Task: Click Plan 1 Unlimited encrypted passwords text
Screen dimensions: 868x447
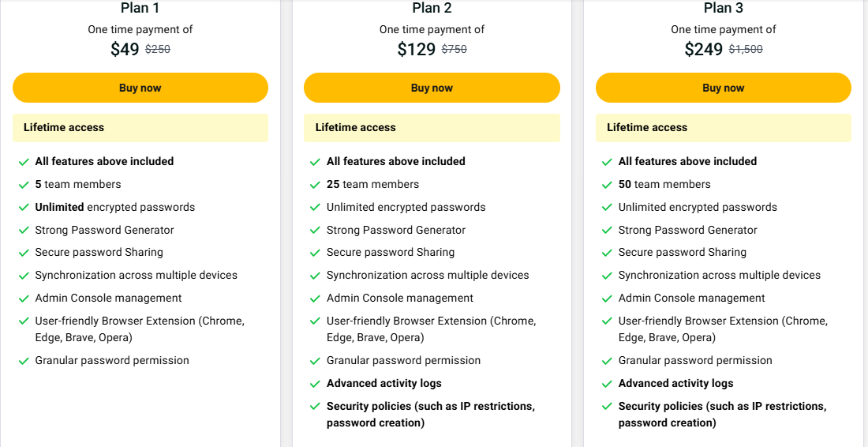Action: pos(114,207)
